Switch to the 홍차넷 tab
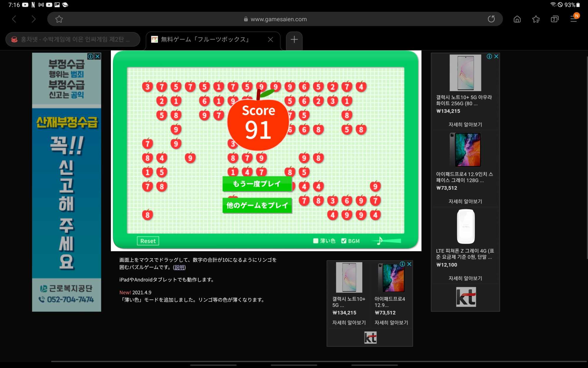 tap(73, 39)
